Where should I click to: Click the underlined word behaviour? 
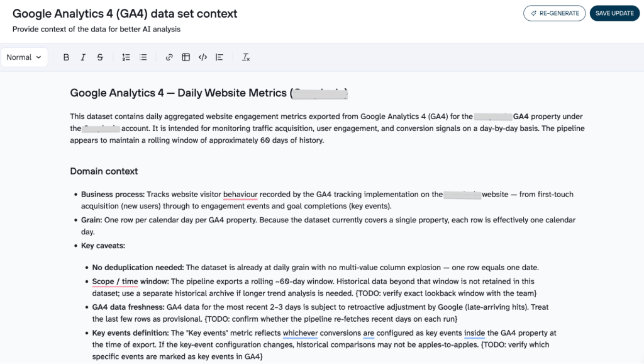pos(240,194)
